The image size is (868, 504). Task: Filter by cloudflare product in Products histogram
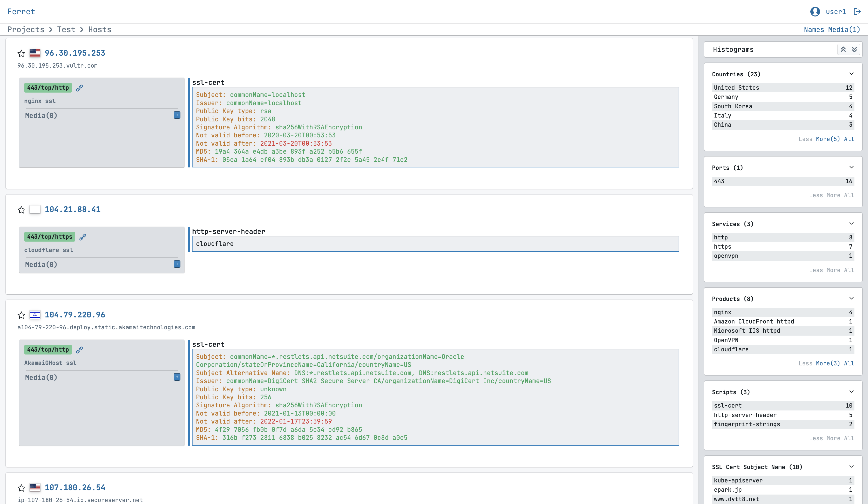coord(783,349)
